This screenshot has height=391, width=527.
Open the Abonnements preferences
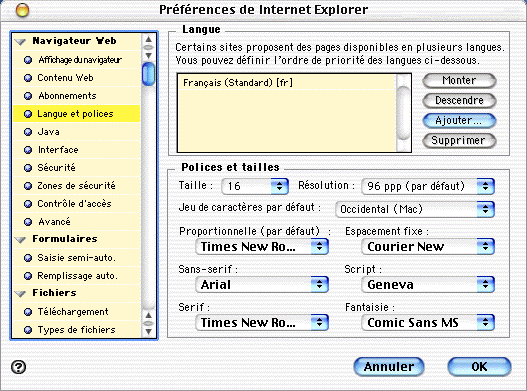(x=77, y=96)
